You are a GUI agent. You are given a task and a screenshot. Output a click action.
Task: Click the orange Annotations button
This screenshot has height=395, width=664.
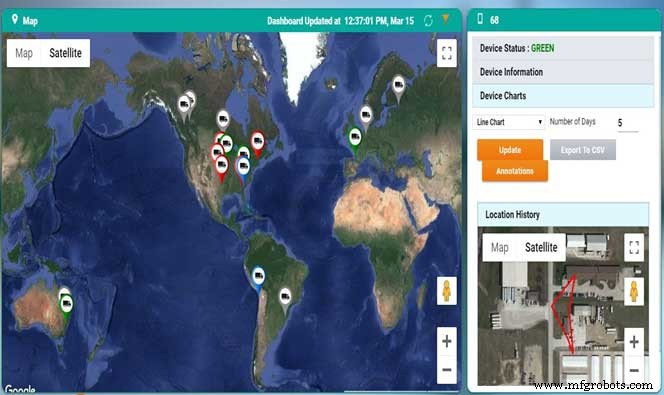coord(515,171)
